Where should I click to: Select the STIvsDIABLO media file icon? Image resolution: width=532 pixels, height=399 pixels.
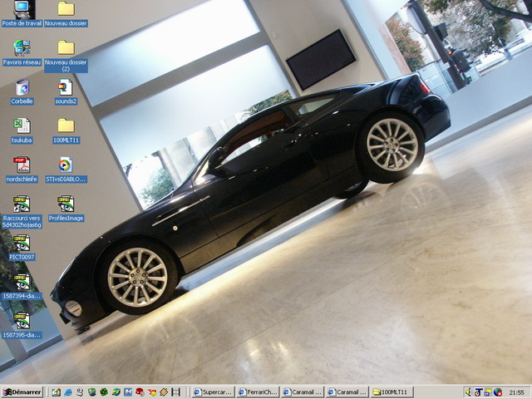(x=66, y=170)
